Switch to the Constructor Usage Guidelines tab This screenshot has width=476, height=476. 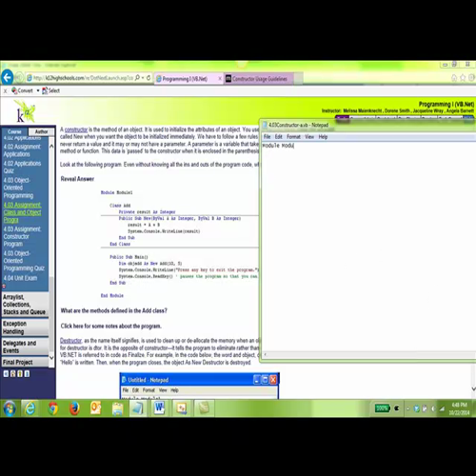259,79
